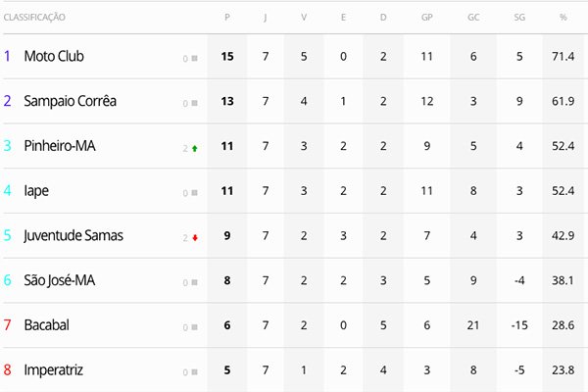The image size is (588, 392).
Task: Click the gray square indicator beside Sampaio Corrêa
Action: coord(194,103)
